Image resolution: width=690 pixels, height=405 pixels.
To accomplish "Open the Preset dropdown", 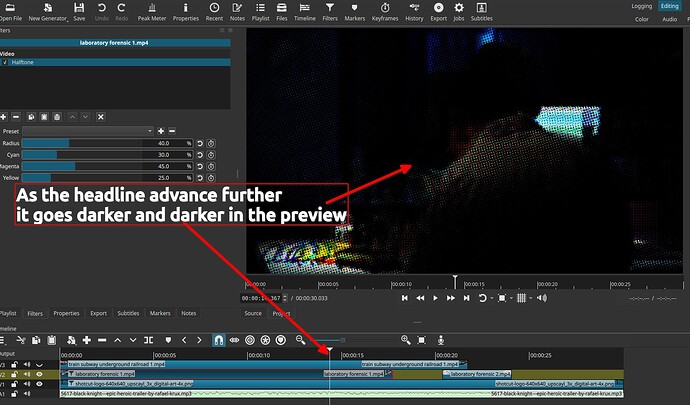I will point(90,131).
